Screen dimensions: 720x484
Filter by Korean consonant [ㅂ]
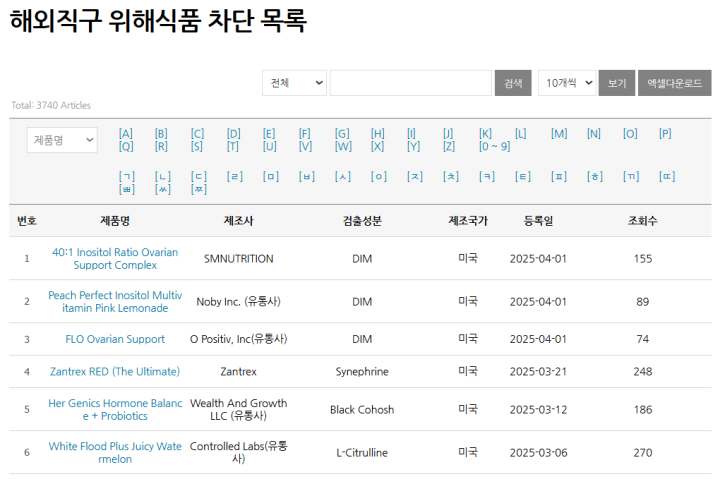pos(307,176)
